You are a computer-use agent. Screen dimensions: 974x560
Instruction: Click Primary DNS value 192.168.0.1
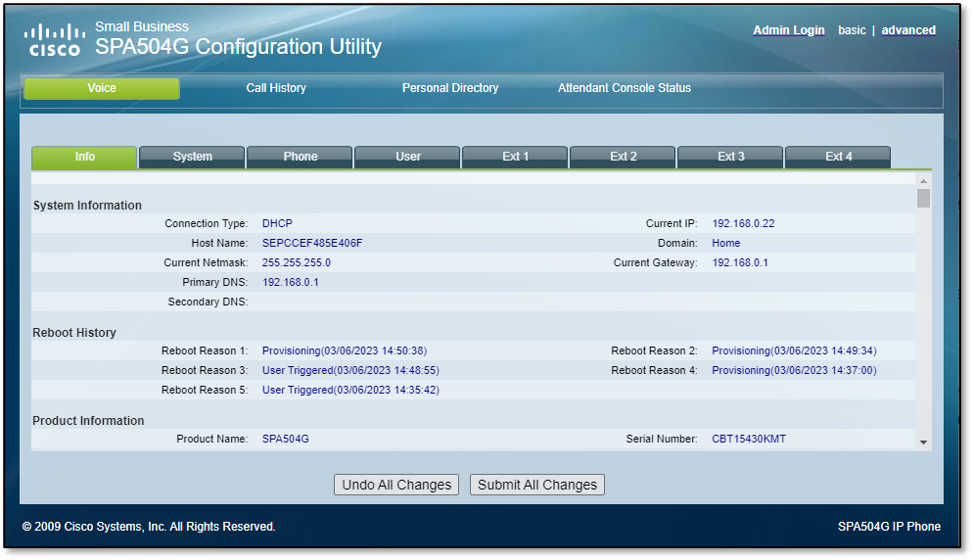[x=290, y=282]
